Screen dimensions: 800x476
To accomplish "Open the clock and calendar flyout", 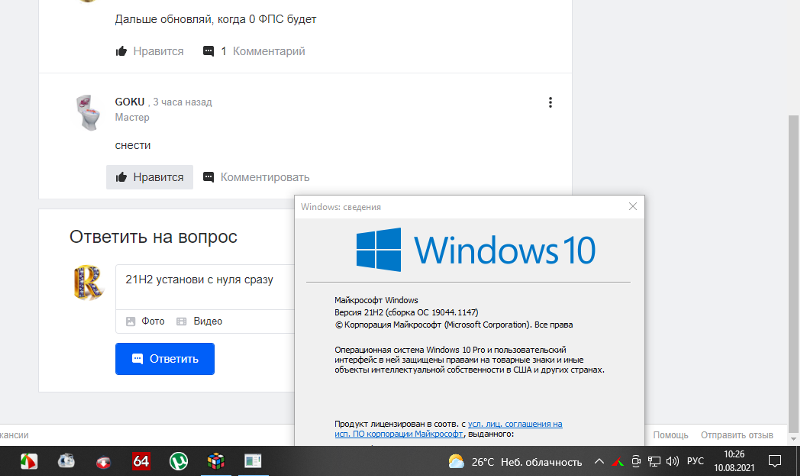I will 734,461.
